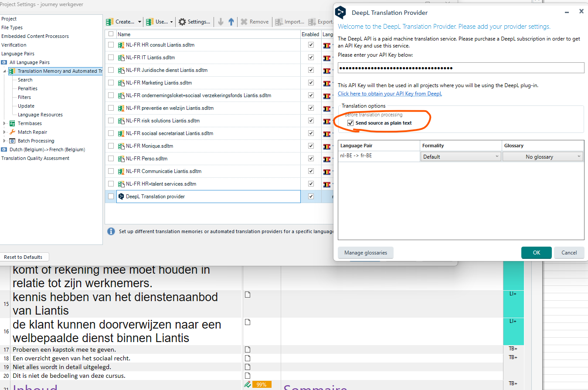Click the 99% match indicator on segment 21
Screen dimensions: 588x390
(x=262, y=384)
